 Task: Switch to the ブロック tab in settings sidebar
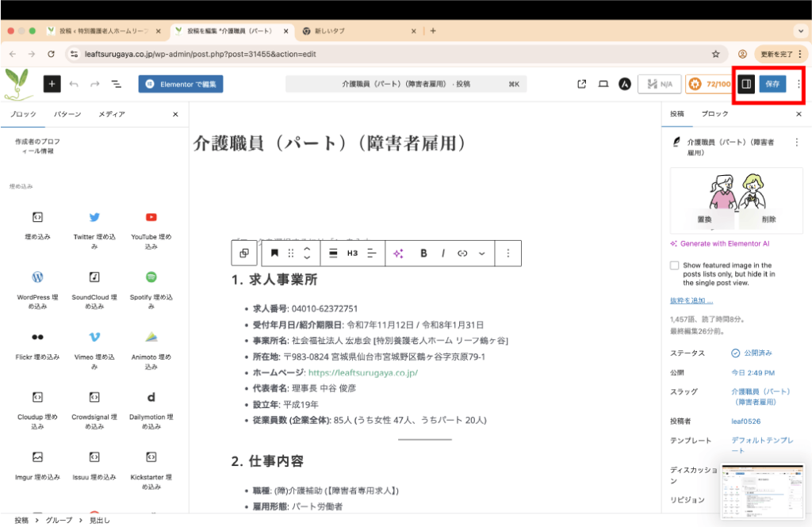tap(714, 114)
